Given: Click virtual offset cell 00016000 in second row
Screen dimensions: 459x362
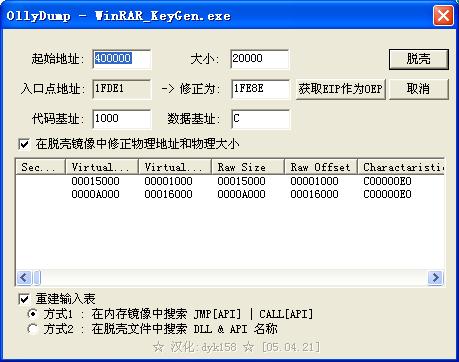Looking at the screenshot, I should pyautogui.click(x=168, y=194).
